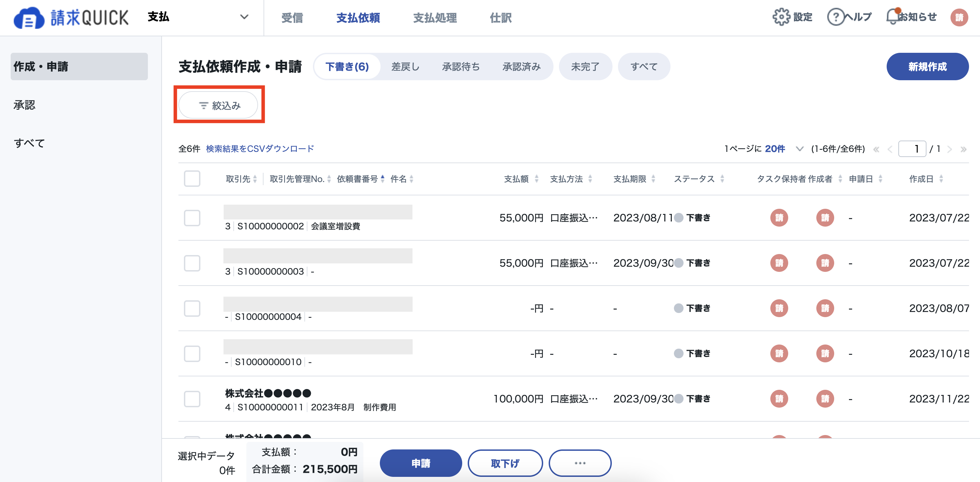
Task: Select the 差戻し filter tab
Action: point(405,67)
